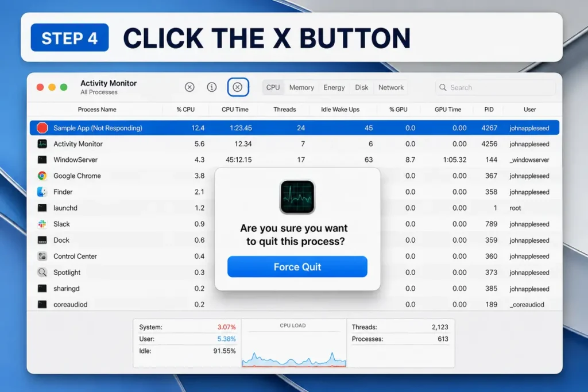Sort by the PID column header
The image size is (588, 392).
click(x=489, y=110)
